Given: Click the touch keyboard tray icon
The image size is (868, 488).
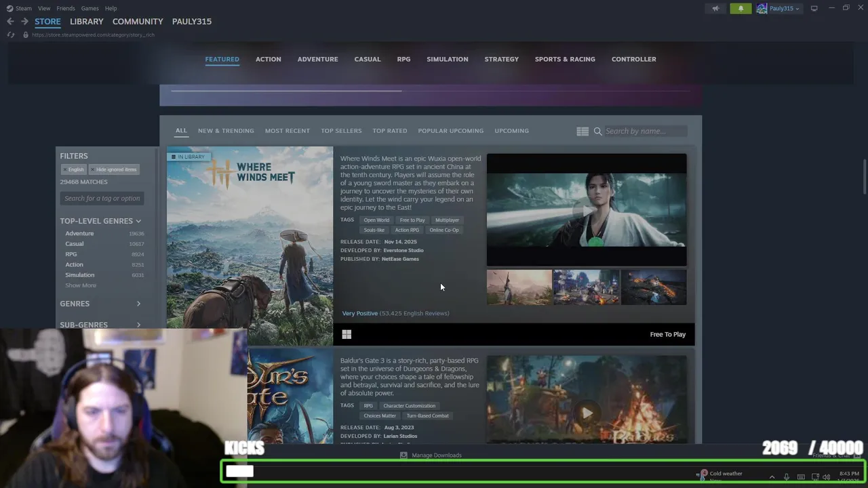Looking at the screenshot, I should click(801, 477).
